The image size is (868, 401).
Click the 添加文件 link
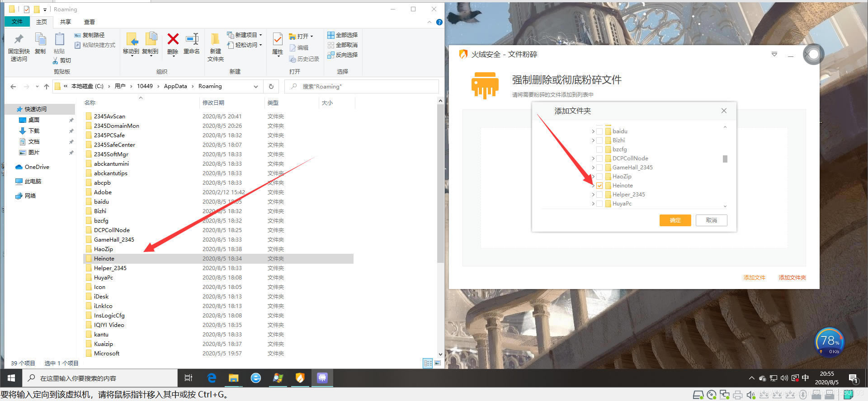tap(755, 278)
